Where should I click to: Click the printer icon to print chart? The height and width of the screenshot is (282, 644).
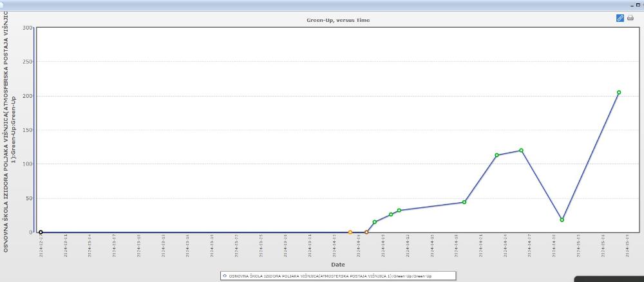pos(630,18)
